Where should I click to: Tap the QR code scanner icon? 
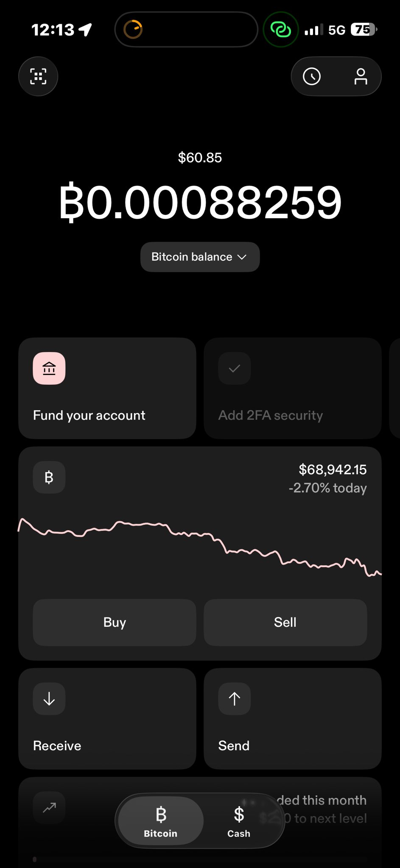(38, 76)
